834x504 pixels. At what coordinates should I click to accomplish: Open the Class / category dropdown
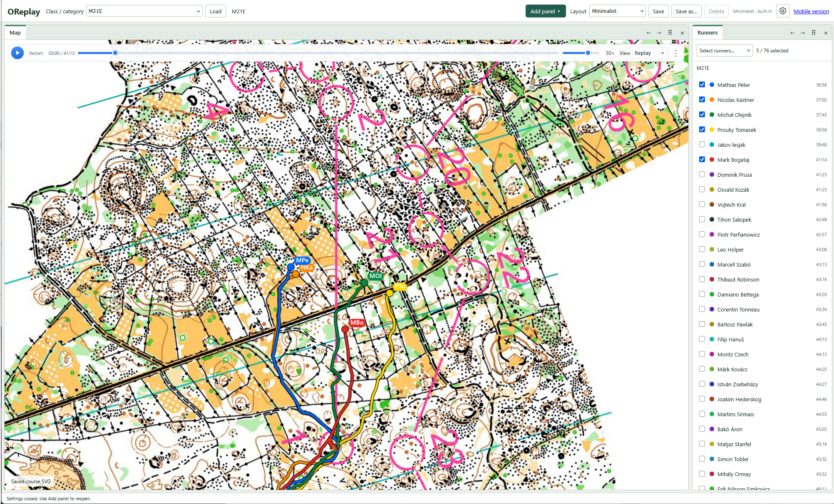[144, 11]
